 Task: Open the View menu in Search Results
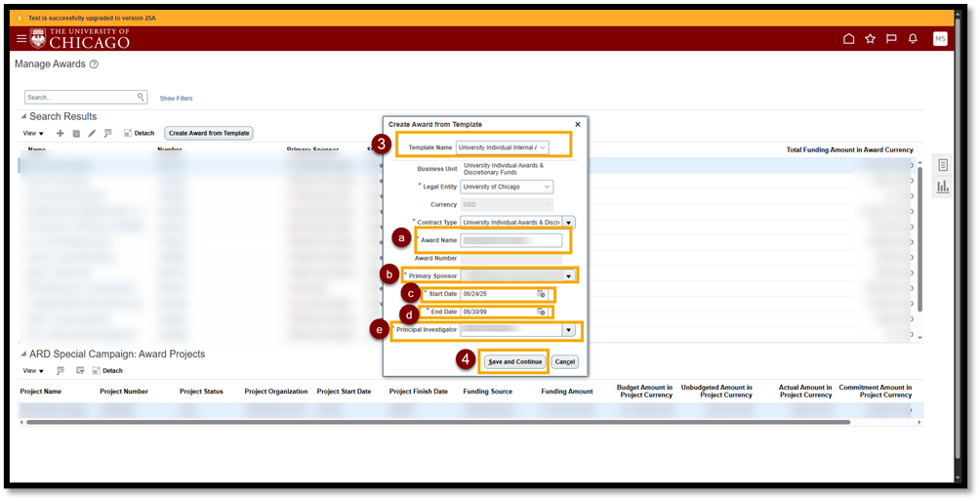33,133
